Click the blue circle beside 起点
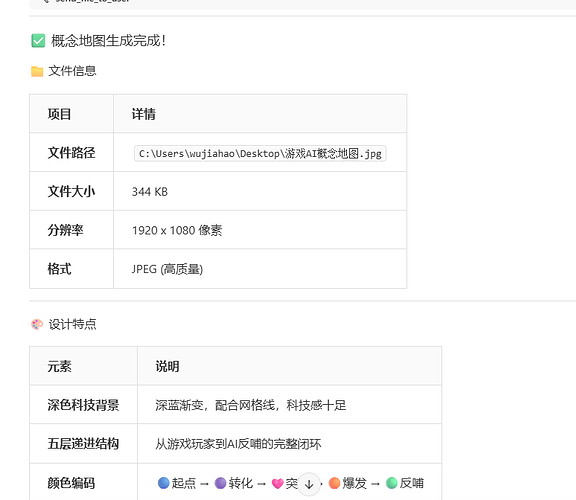Screen dimensions: 576x500 [163, 483]
